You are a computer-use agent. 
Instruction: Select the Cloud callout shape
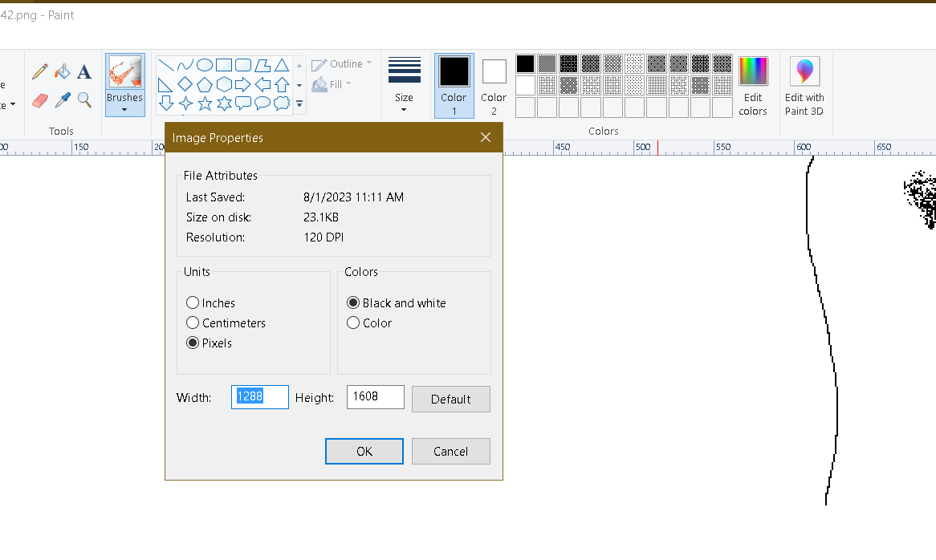tap(282, 103)
